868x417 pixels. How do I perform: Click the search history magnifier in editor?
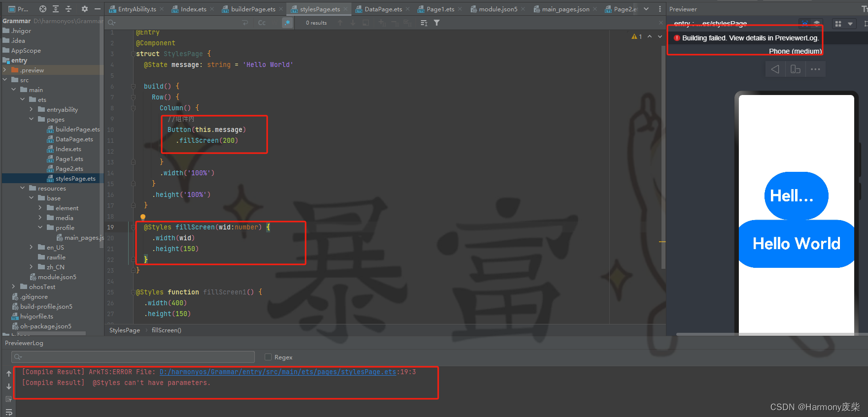click(112, 23)
